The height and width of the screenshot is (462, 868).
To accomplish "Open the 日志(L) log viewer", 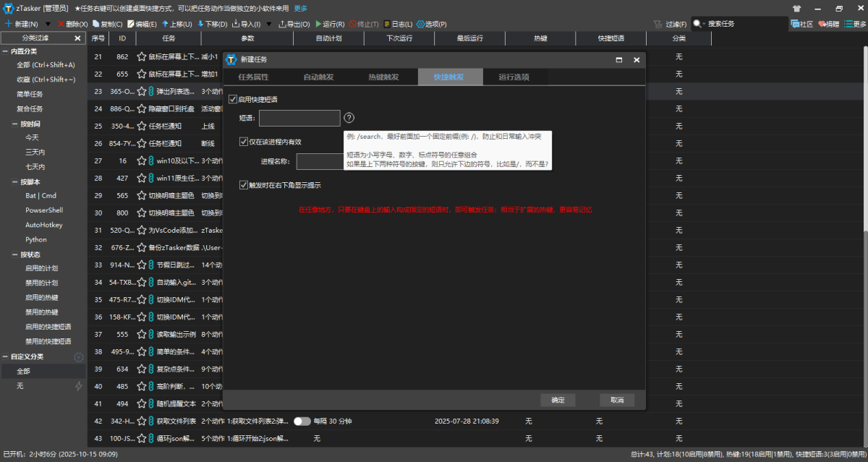I will click(387, 24).
